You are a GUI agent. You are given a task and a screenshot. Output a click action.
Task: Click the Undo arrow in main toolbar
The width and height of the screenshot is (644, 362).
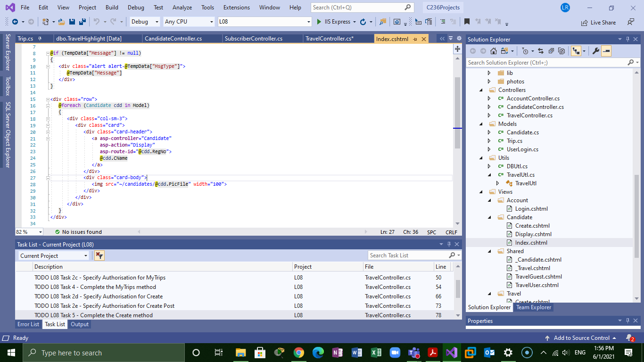click(x=96, y=22)
